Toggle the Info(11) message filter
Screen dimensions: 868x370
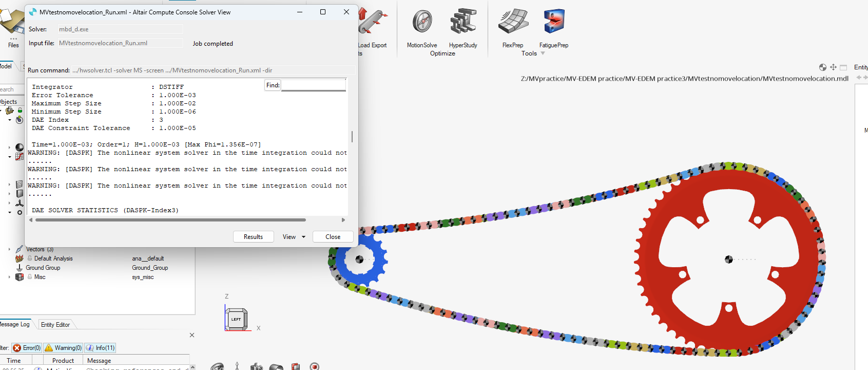[x=100, y=348]
